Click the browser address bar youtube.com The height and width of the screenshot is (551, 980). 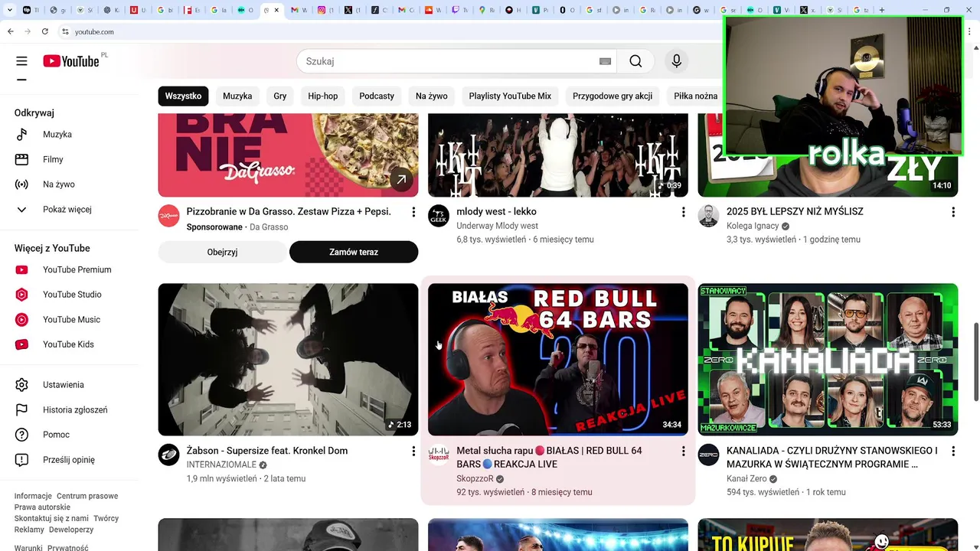(x=94, y=31)
